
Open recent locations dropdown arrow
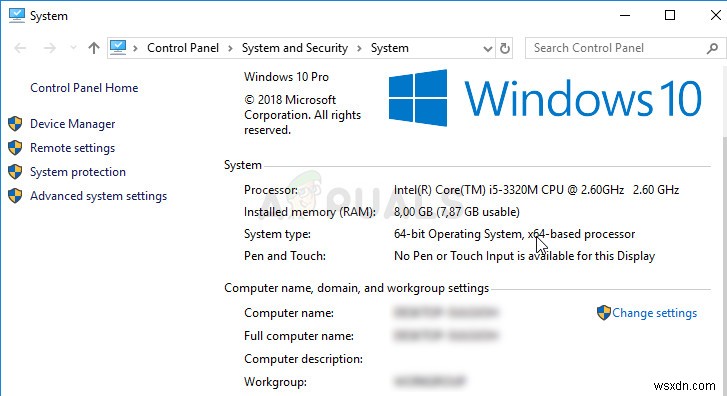click(x=73, y=48)
